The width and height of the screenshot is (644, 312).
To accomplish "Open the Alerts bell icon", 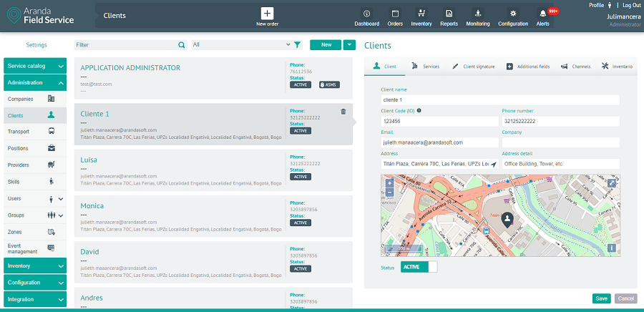I will click(543, 13).
